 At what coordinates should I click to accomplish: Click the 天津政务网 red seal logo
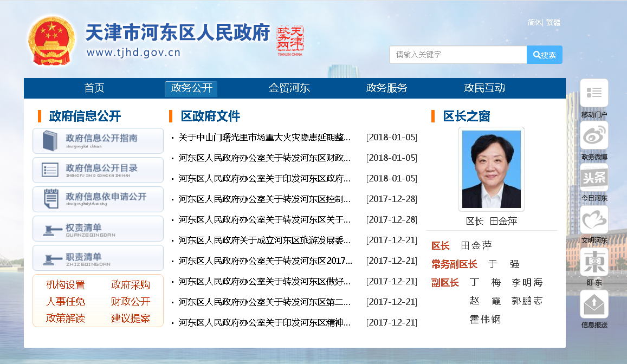pyautogui.click(x=290, y=40)
